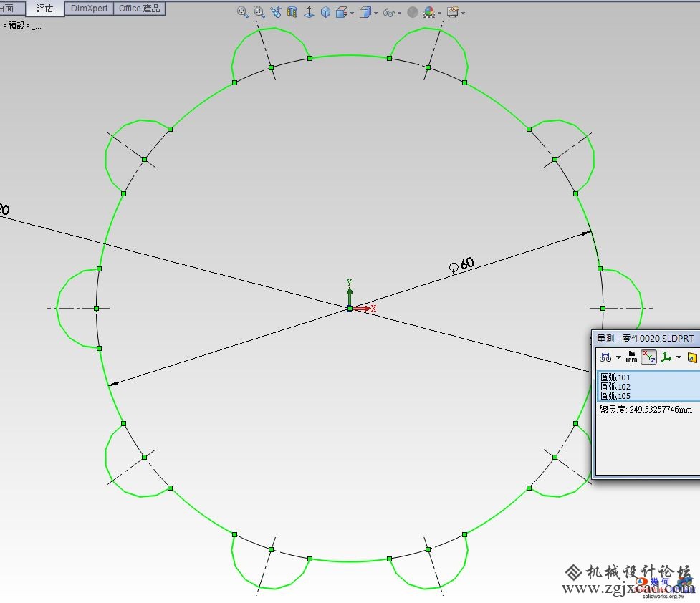Expand the Arc/Circle Measurements dropdown arrow
This screenshot has width=700, height=603.
(x=619, y=357)
